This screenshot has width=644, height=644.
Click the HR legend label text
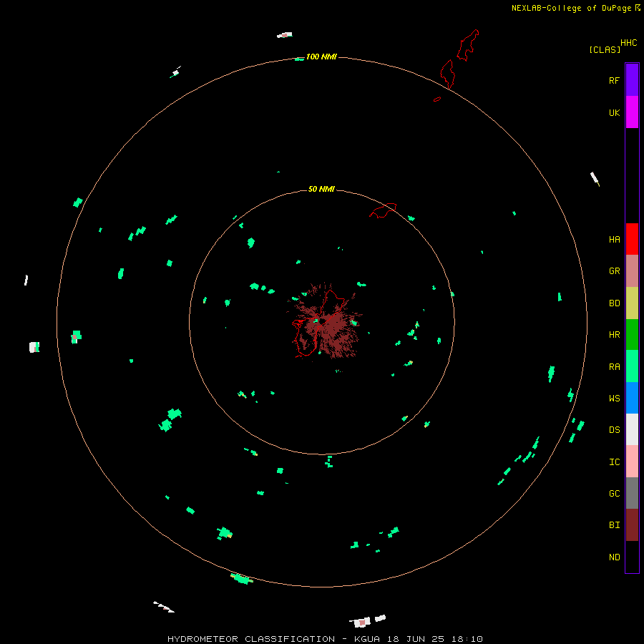coord(614,335)
